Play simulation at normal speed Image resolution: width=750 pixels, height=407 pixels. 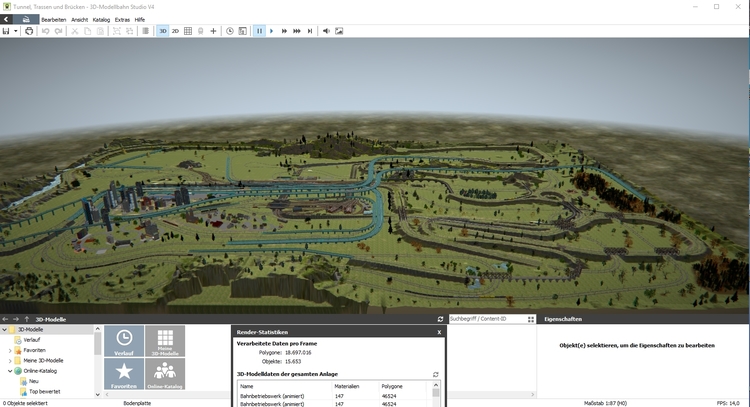click(271, 31)
